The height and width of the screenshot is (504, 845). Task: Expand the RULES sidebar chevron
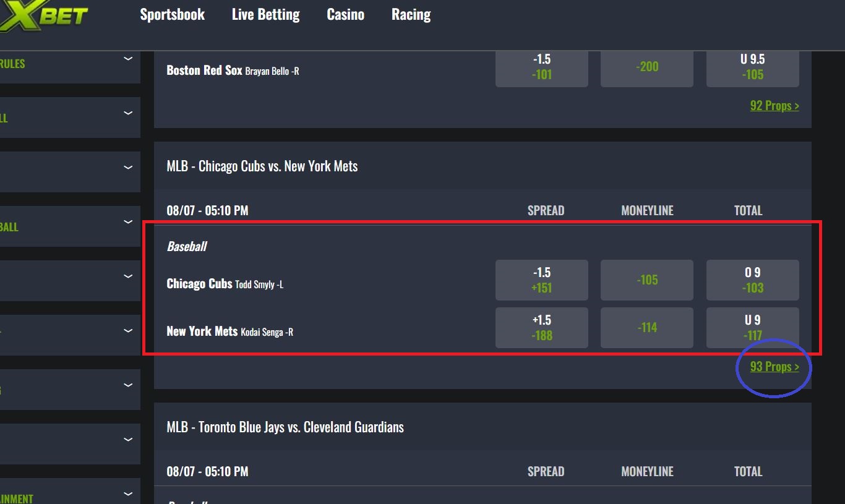click(128, 59)
